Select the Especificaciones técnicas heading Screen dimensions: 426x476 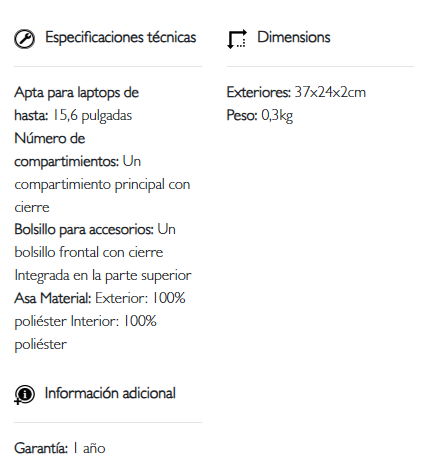(x=121, y=37)
